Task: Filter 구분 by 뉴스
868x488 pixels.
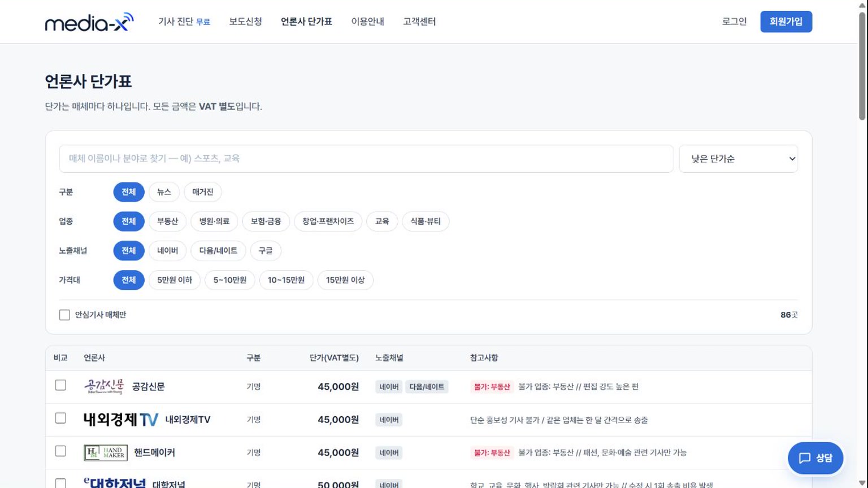Action: (x=164, y=192)
